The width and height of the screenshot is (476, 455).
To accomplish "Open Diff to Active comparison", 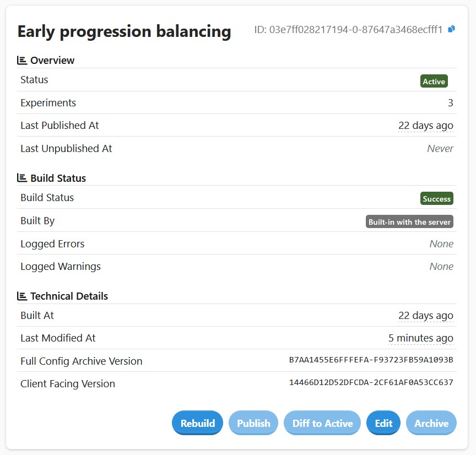I will click(322, 423).
